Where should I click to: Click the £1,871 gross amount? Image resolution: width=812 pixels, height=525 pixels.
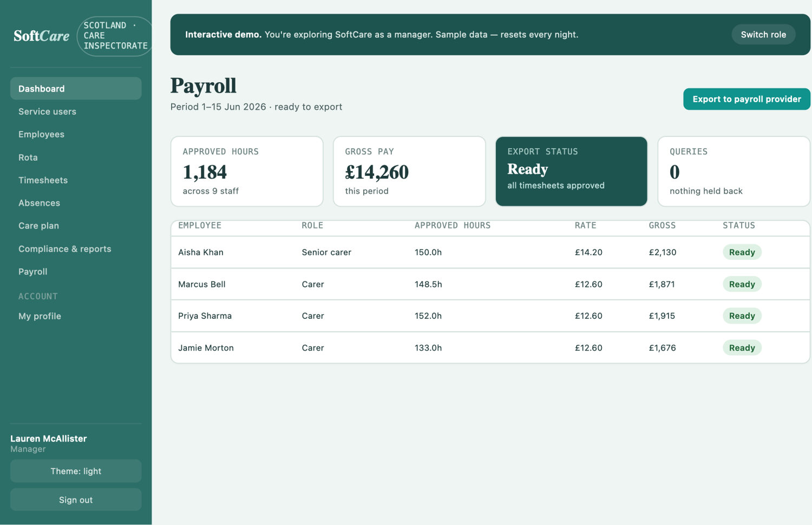(662, 284)
